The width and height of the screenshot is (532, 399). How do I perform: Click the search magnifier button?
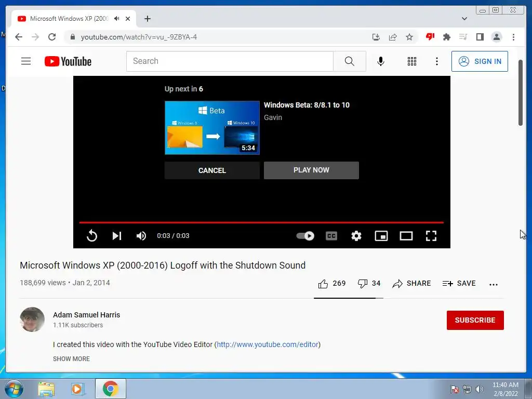350,61
